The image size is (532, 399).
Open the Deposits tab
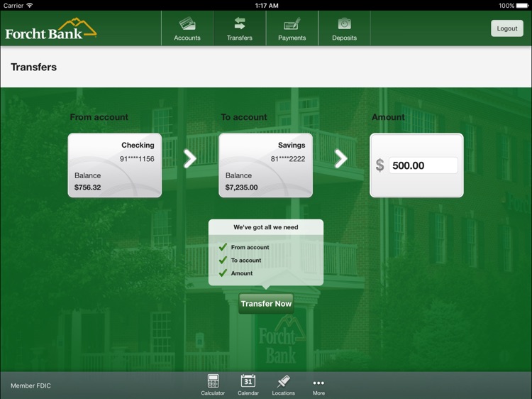coord(344,28)
